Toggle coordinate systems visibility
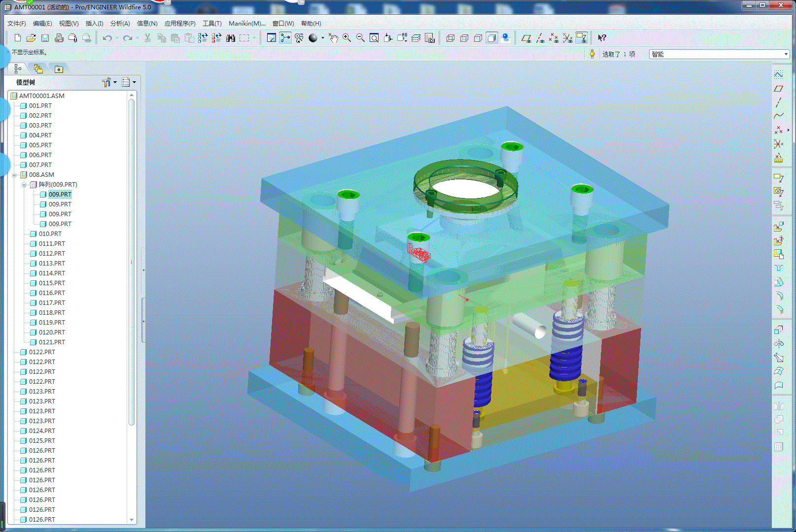This screenshot has width=796, height=532. (568, 38)
